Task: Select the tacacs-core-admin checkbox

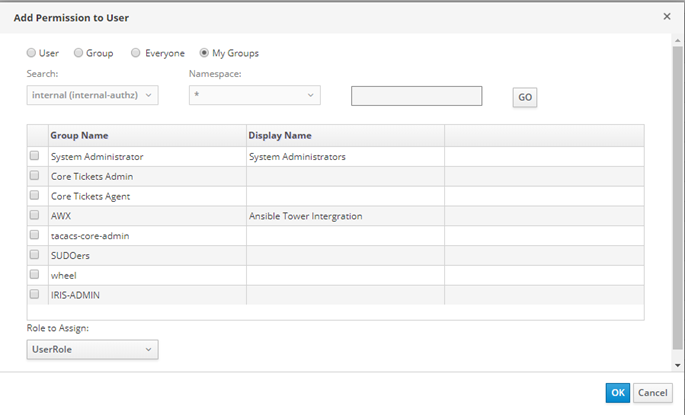Action: [35, 235]
